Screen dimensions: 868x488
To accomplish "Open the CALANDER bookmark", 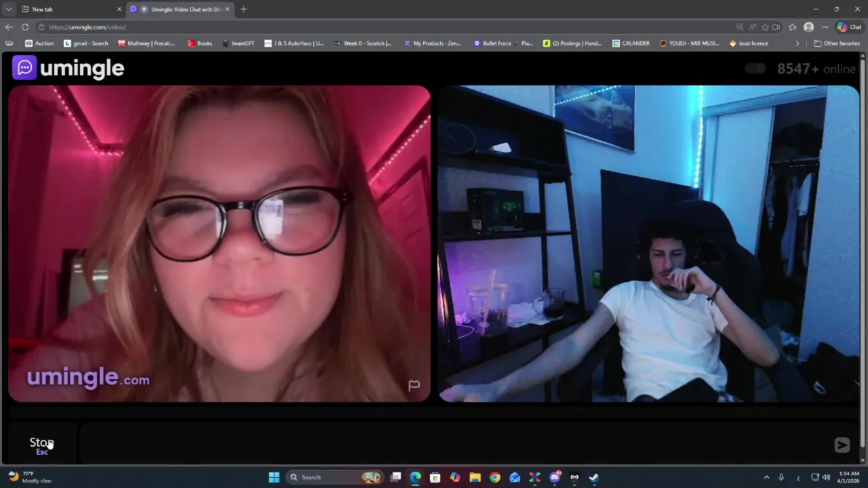I will [x=631, y=43].
